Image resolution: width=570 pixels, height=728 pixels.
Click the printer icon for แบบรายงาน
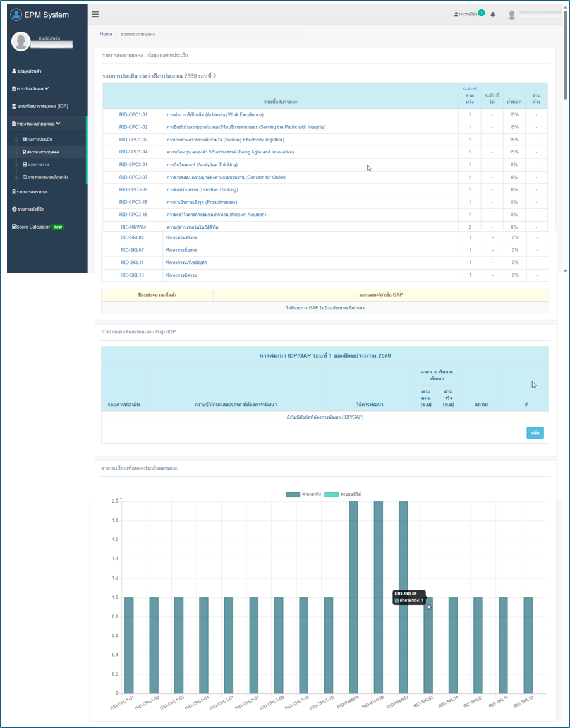click(25, 164)
